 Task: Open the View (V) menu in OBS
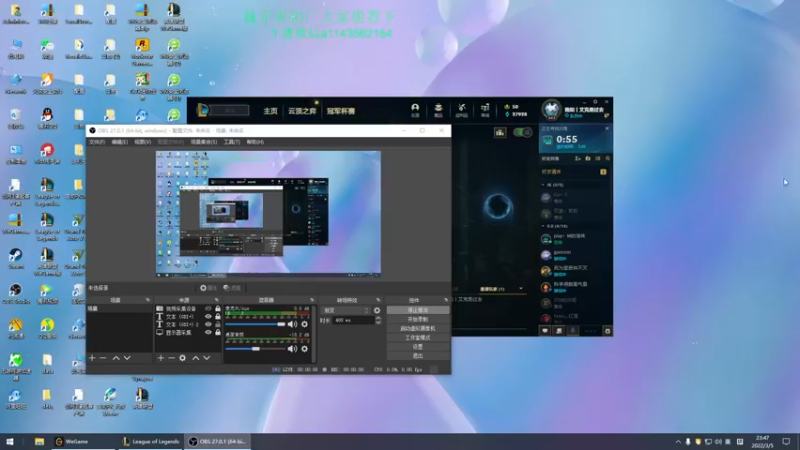pyautogui.click(x=142, y=142)
